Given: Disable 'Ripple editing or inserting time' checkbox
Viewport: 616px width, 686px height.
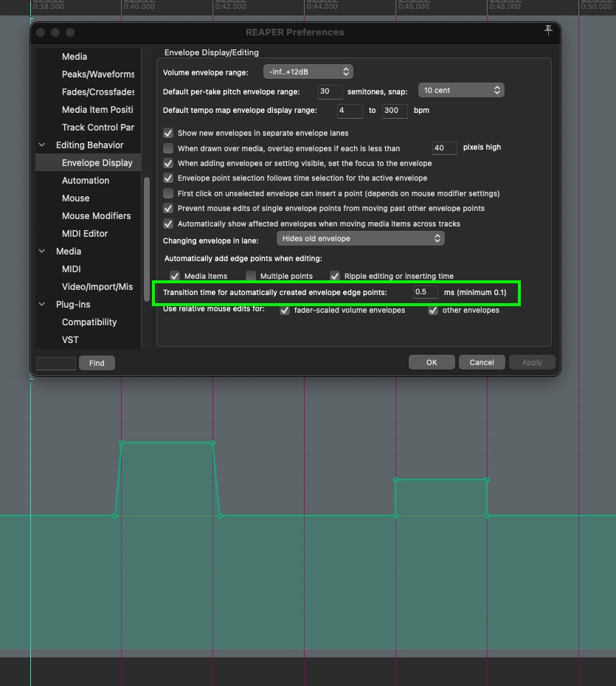Looking at the screenshot, I should tap(334, 276).
